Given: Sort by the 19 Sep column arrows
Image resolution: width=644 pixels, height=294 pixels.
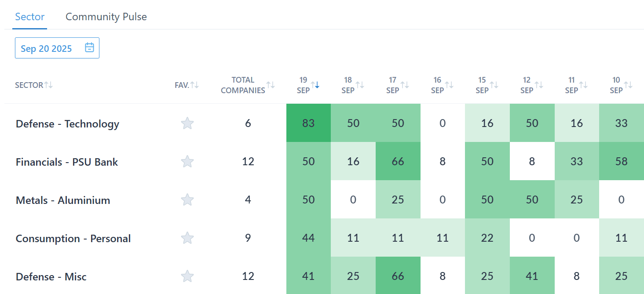Looking at the screenshot, I should pos(315,85).
